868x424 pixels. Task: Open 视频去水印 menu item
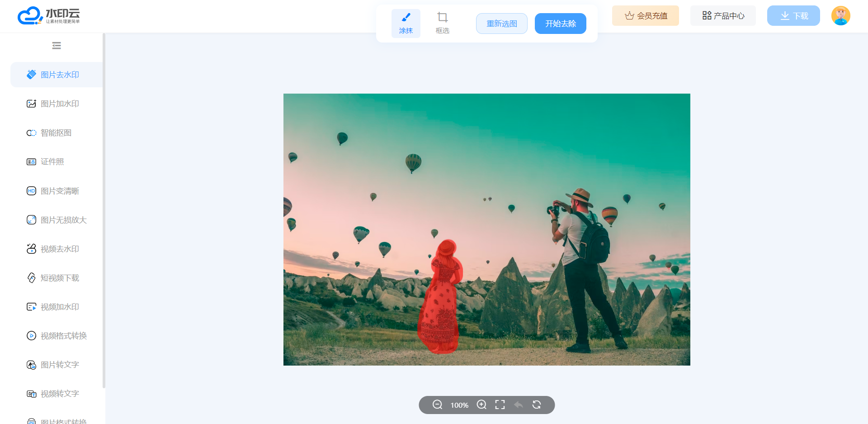coord(57,249)
